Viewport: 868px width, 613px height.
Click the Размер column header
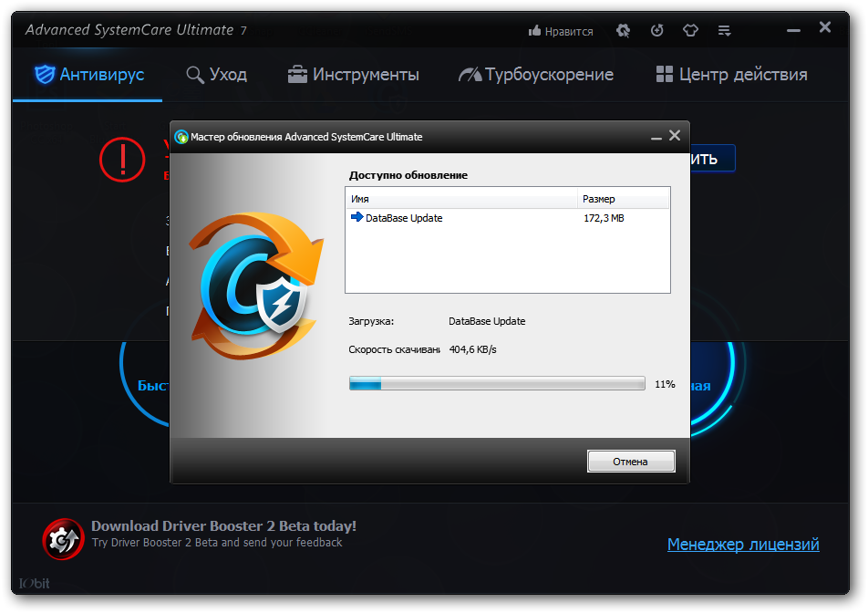[624, 199]
